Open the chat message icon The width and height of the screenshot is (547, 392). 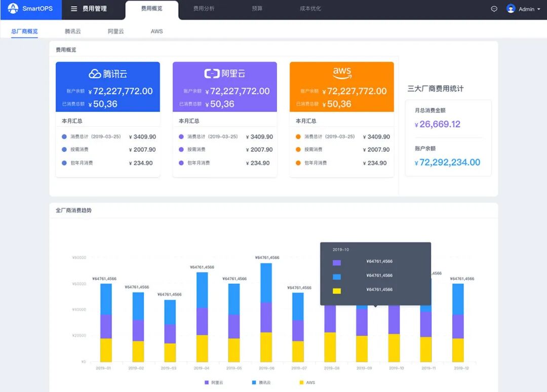point(494,9)
